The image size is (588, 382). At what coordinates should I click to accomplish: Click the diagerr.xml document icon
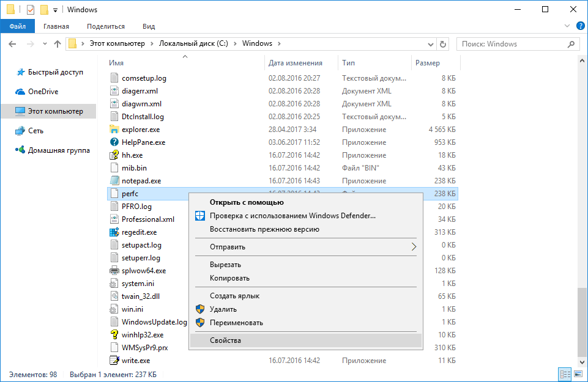coord(114,90)
